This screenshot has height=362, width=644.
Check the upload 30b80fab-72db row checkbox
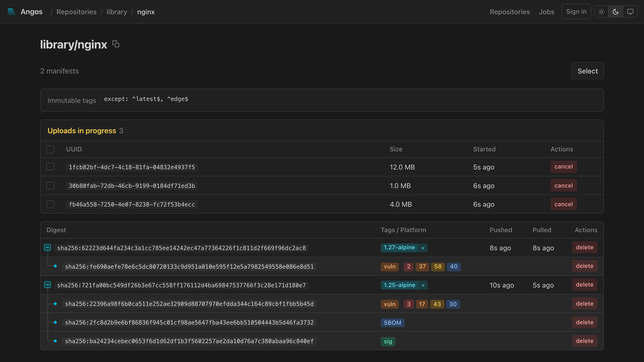(50, 186)
